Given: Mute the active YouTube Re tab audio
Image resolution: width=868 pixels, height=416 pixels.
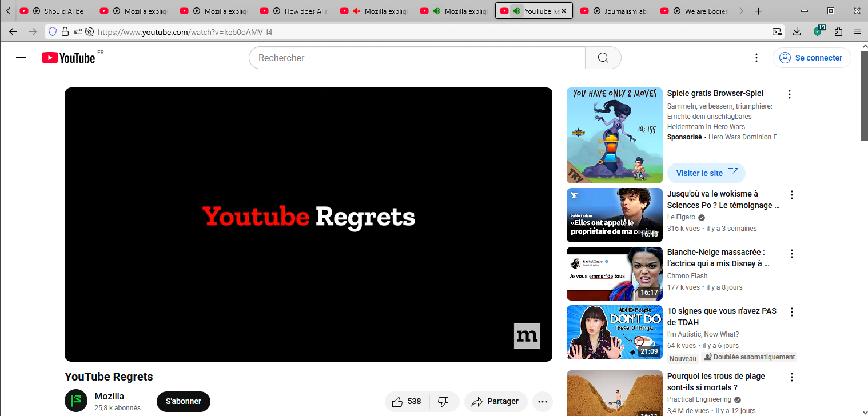Looking at the screenshot, I should [x=516, y=11].
